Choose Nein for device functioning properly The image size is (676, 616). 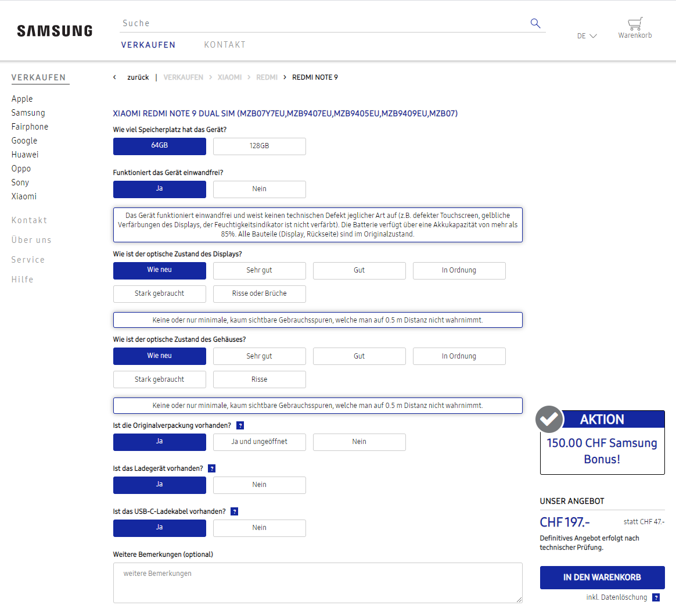259,189
